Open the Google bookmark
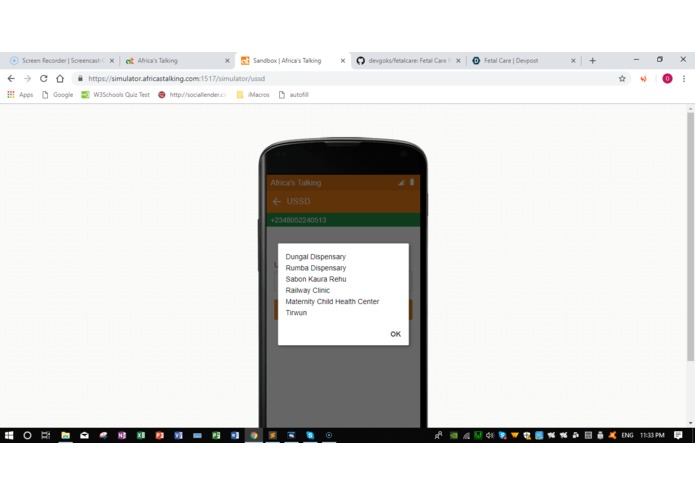This screenshot has width=695, height=494. point(57,94)
